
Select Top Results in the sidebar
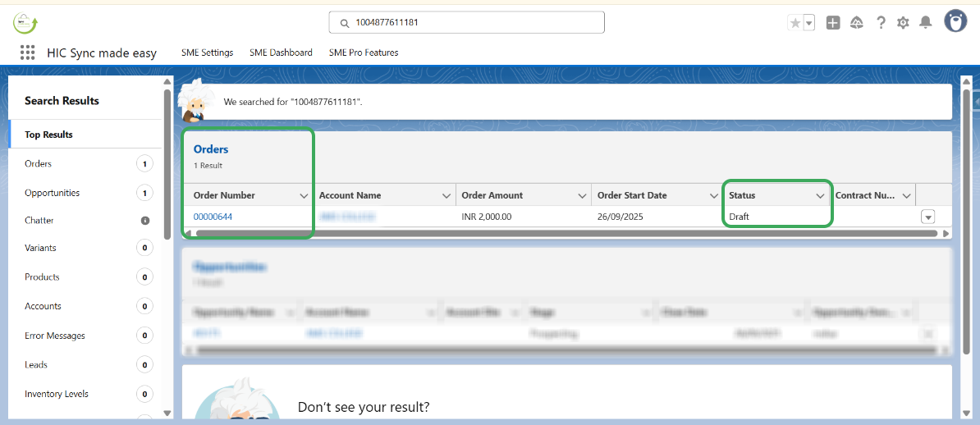click(85, 135)
